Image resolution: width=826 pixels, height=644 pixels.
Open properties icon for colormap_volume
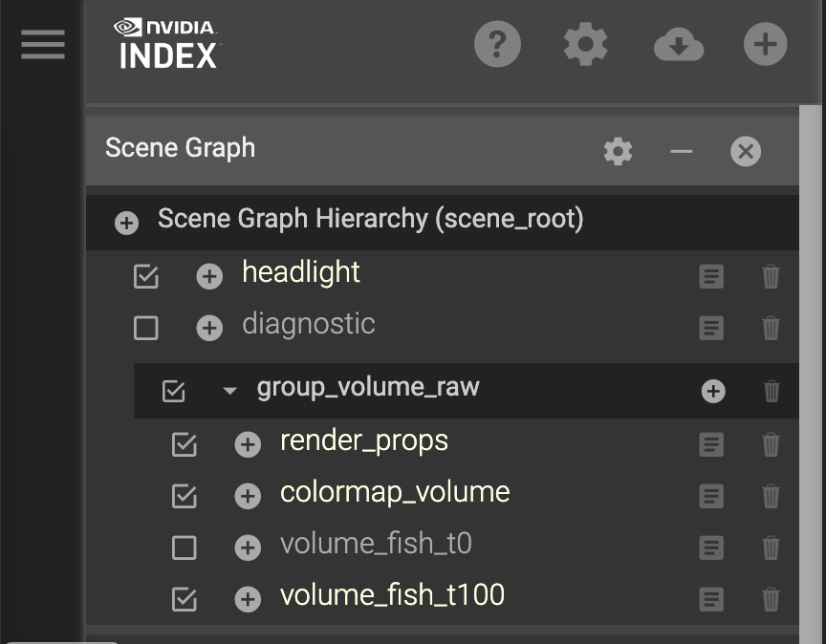(x=711, y=496)
